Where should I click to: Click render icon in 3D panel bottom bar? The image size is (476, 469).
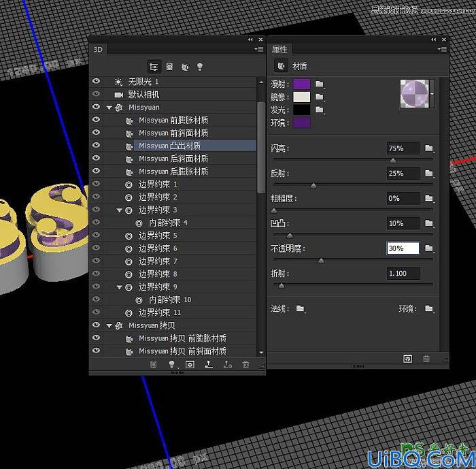pos(190,364)
